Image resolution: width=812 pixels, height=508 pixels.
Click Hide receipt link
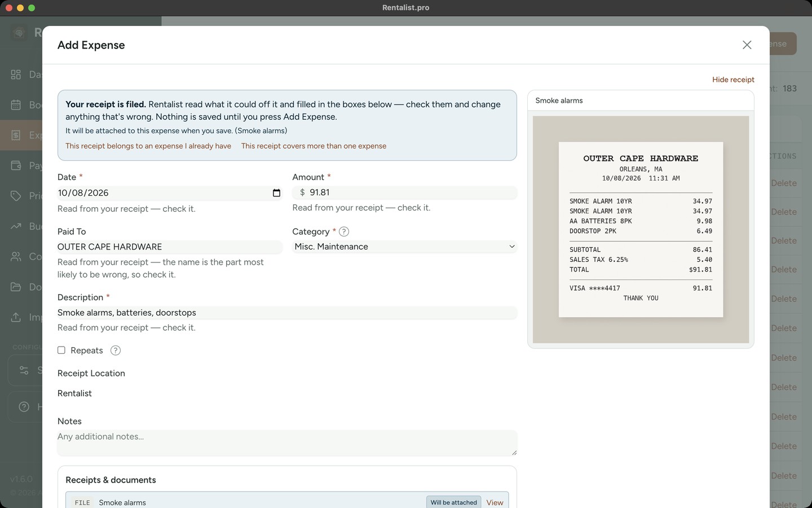point(733,80)
